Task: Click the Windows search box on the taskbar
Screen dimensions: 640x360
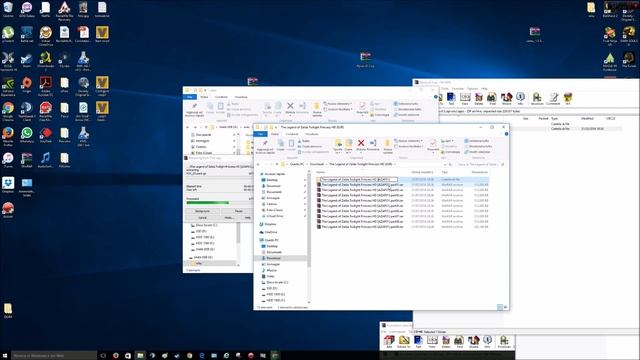Action: 54,356
